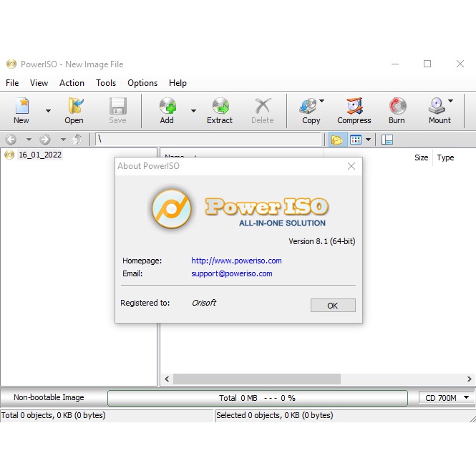
Task: Click the Up one level icon
Action: 77,140
